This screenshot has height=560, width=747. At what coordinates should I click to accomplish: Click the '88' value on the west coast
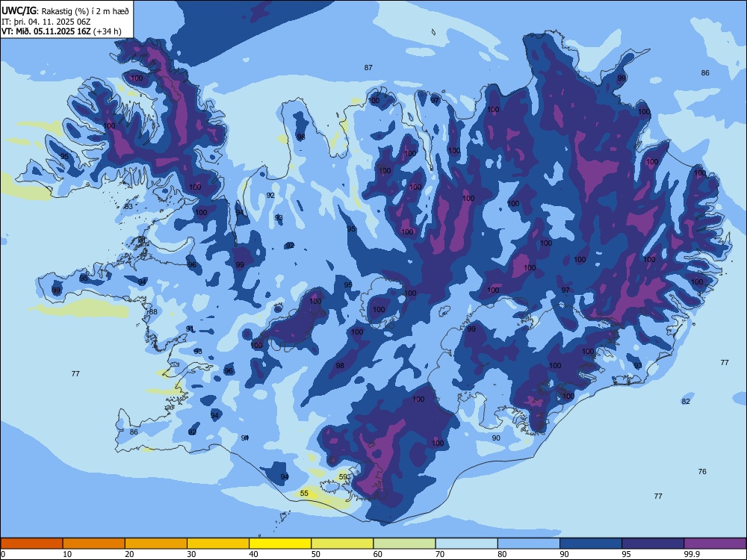pos(153,312)
